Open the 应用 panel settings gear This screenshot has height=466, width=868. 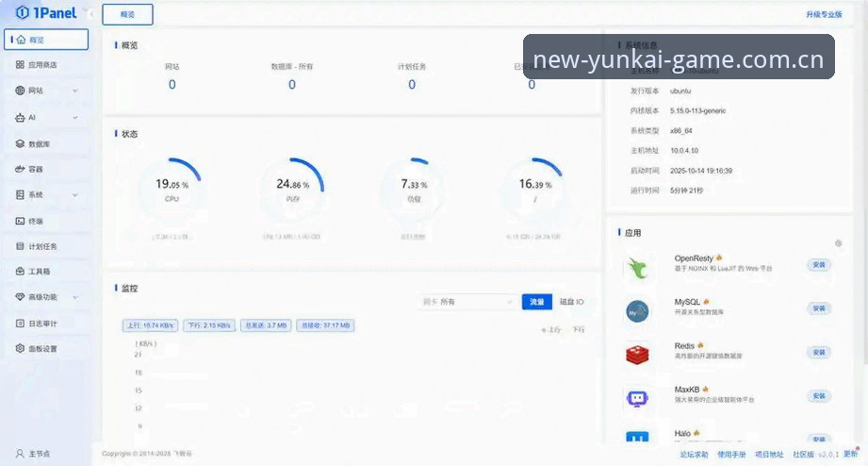(x=838, y=243)
